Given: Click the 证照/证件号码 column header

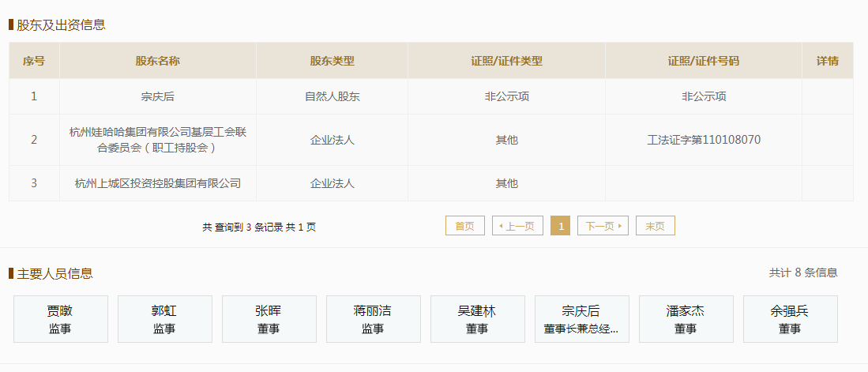Looking at the screenshot, I should pos(703,61).
